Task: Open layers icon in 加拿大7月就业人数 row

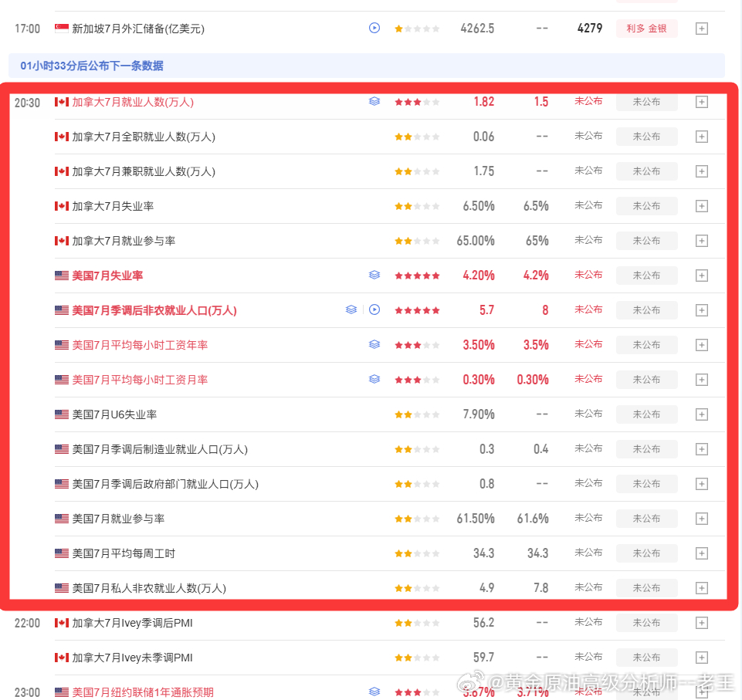Action: click(374, 101)
